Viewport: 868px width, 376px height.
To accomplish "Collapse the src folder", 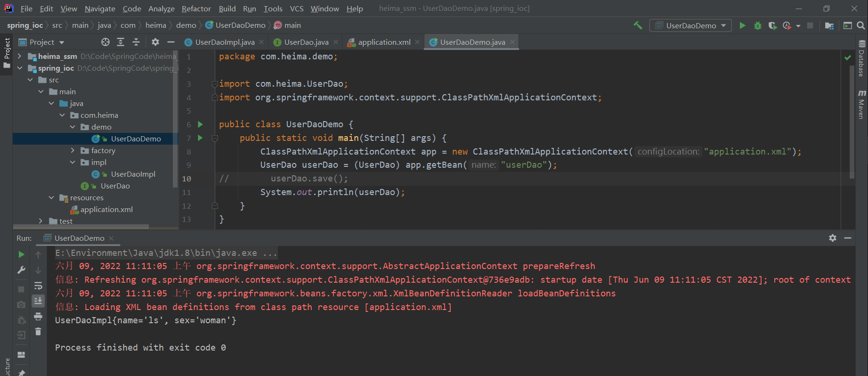I will [30, 80].
